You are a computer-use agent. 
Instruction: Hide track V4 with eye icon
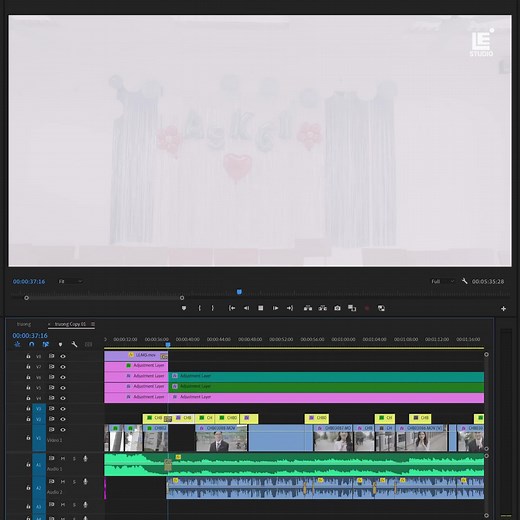click(63, 398)
